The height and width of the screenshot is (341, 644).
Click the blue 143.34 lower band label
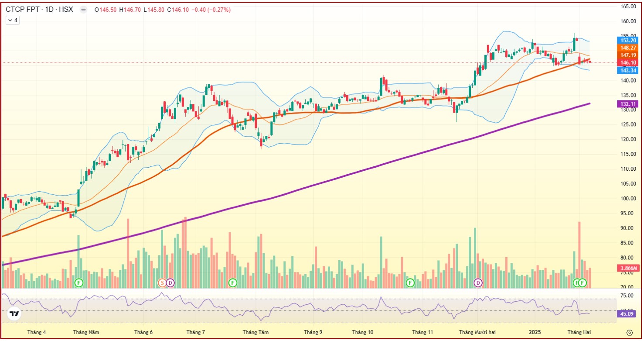[x=629, y=70]
